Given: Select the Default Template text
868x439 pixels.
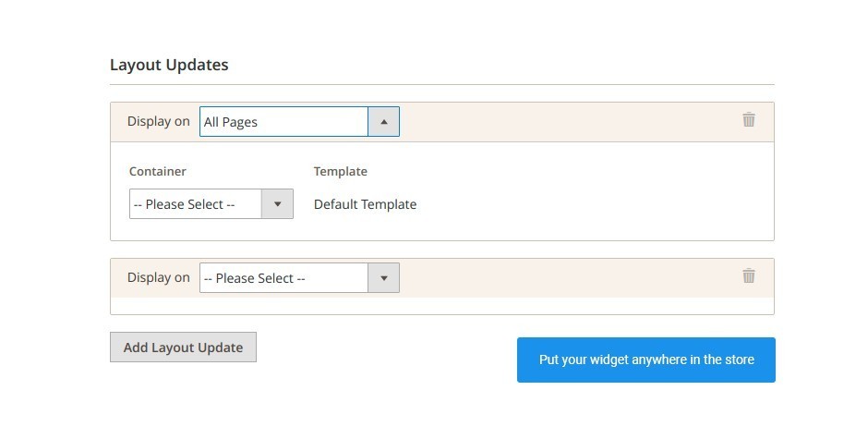Looking at the screenshot, I should pos(365,204).
